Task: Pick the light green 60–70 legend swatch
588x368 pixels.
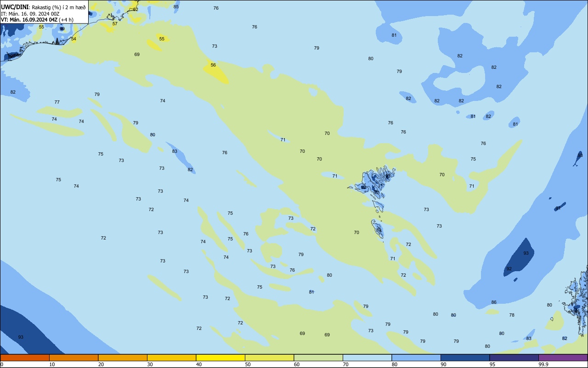Action: [x=318, y=357]
